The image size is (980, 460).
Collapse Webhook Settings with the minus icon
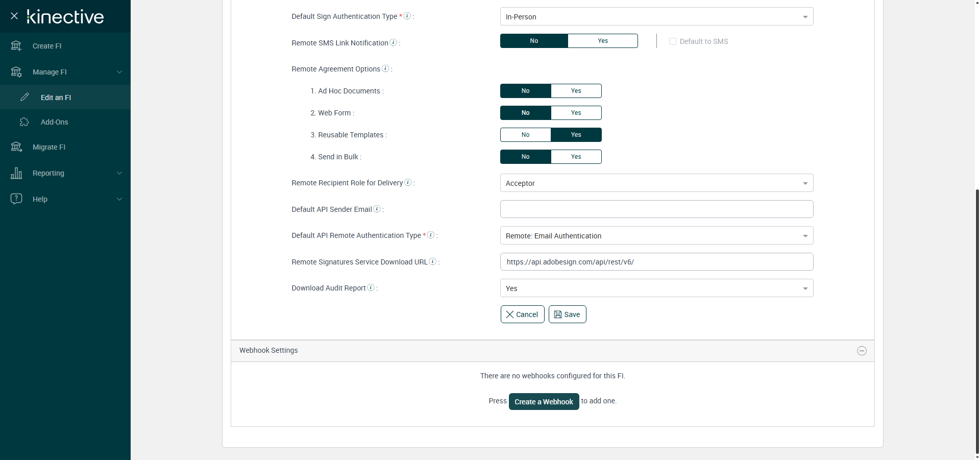click(862, 351)
